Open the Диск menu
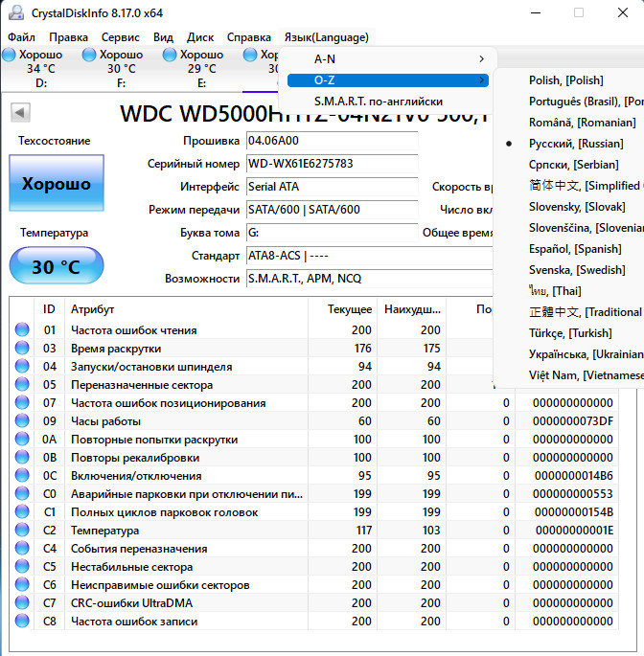 point(200,37)
